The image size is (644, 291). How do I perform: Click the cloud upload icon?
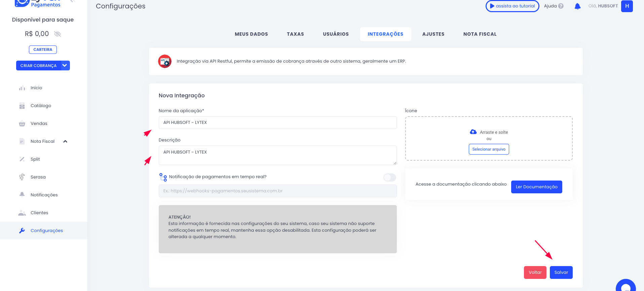pos(473,132)
